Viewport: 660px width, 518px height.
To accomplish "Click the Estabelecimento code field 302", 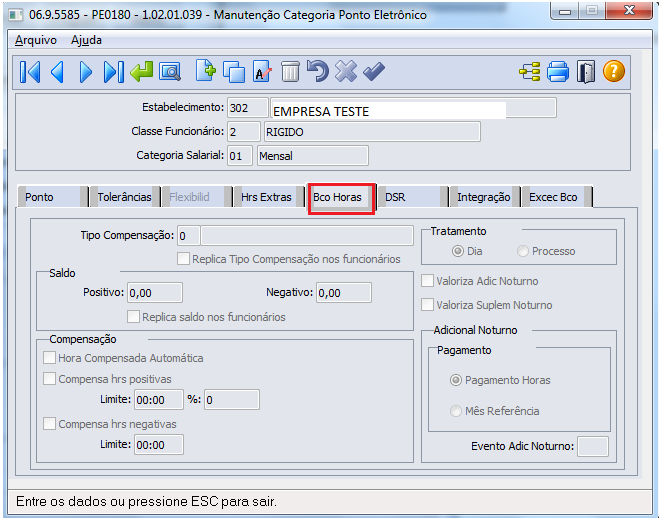I will [x=248, y=108].
